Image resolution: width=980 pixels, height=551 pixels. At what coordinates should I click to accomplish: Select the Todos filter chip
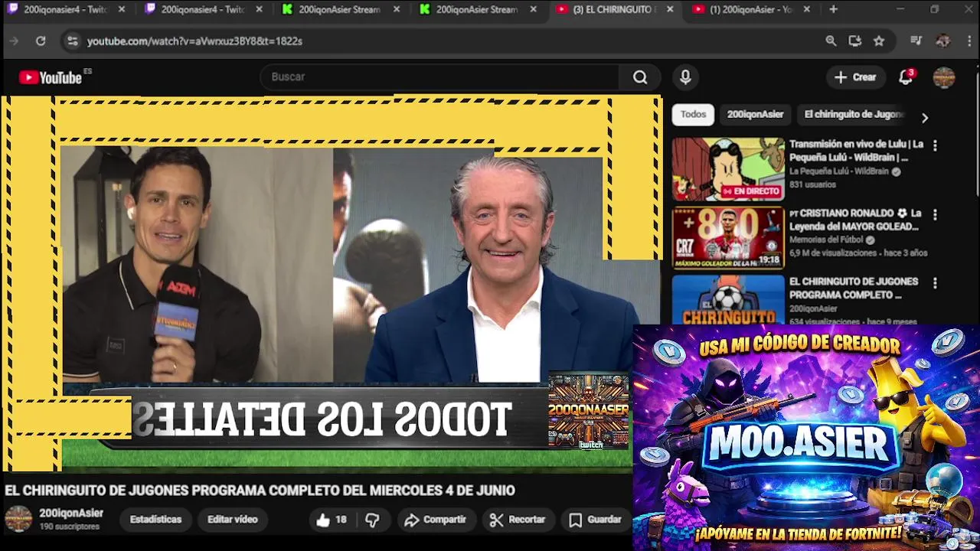(693, 114)
